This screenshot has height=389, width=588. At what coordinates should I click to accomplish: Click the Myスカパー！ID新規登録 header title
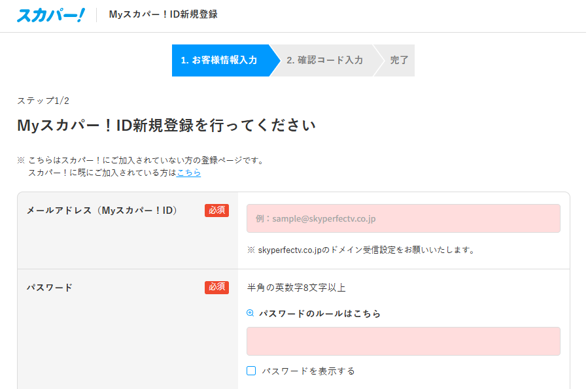tap(163, 14)
